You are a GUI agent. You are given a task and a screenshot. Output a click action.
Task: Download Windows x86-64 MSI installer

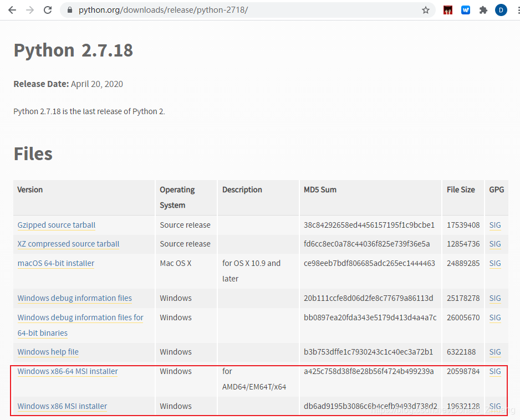point(68,371)
